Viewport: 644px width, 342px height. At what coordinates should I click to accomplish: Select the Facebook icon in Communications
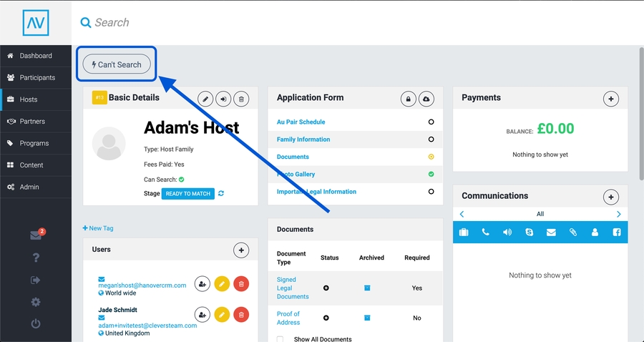(x=616, y=232)
